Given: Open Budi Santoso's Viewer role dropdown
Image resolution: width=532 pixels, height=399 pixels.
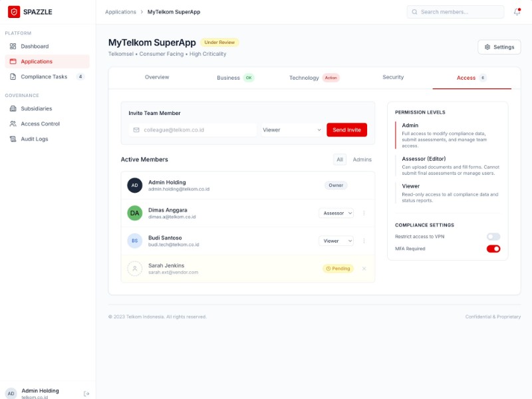Looking at the screenshot, I should [336, 241].
